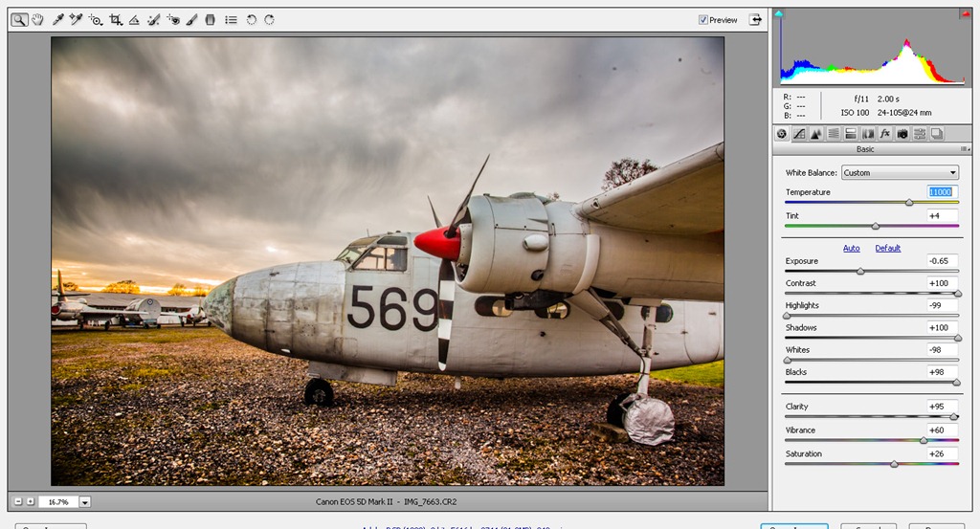980x529 pixels.
Task: Zoom out with the minus button
Action: point(18,501)
